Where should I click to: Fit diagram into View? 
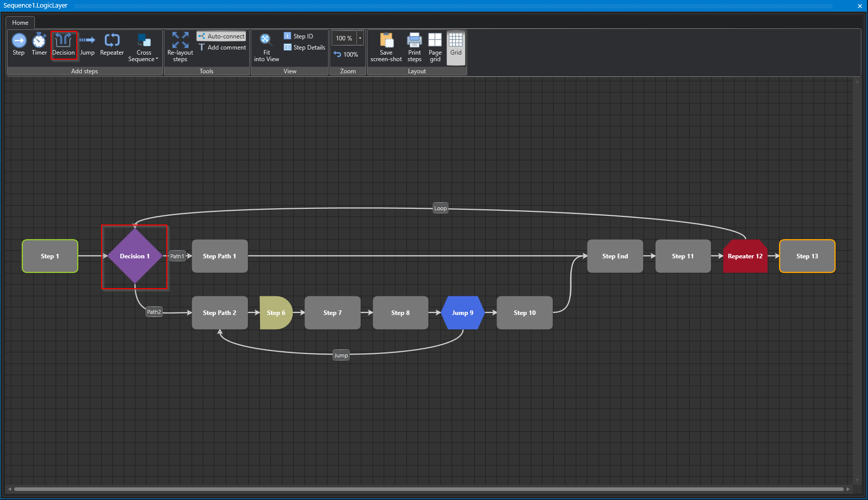pyautogui.click(x=266, y=48)
